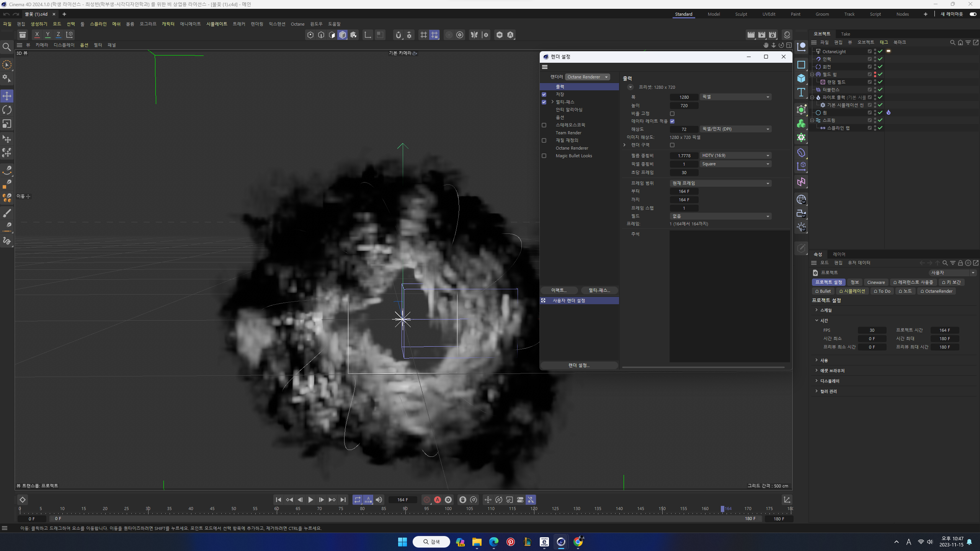This screenshot has height=551, width=980.
Task: Toggle the 새 레이아웃 switch
Action: point(973,14)
